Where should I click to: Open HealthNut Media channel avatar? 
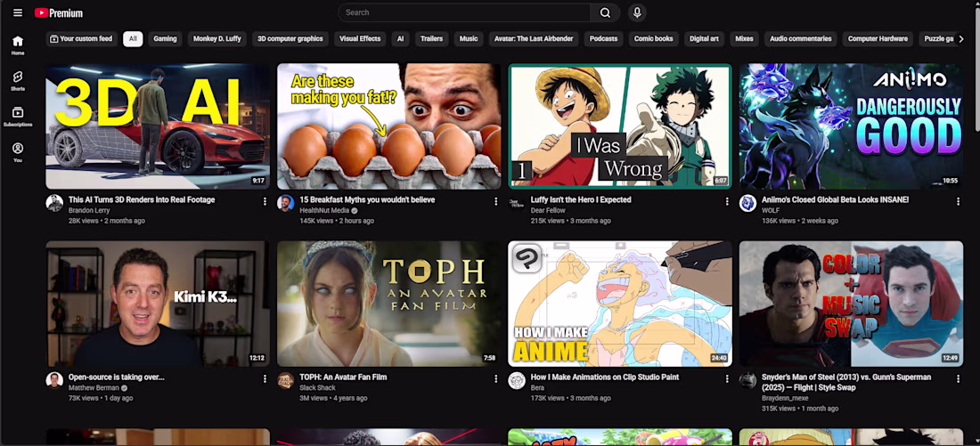pyautogui.click(x=286, y=203)
